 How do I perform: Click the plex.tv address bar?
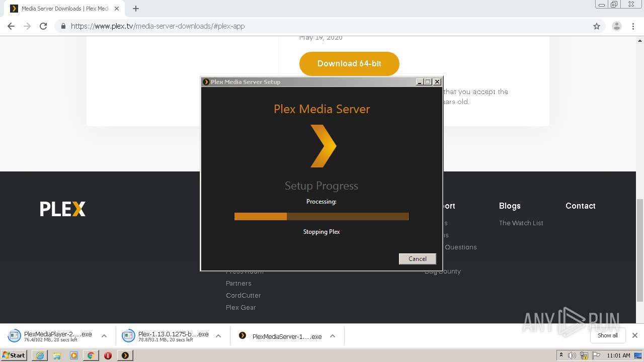[x=322, y=26]
